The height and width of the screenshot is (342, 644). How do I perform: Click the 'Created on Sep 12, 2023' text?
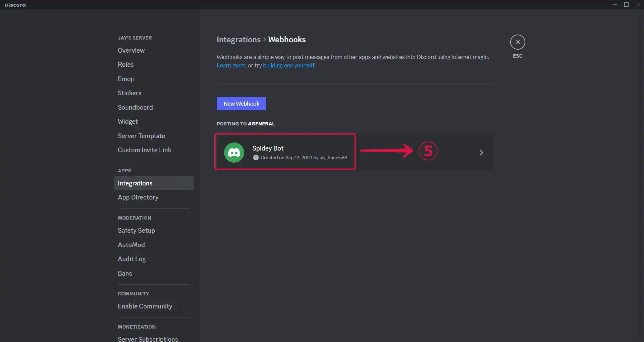(286, 158)
